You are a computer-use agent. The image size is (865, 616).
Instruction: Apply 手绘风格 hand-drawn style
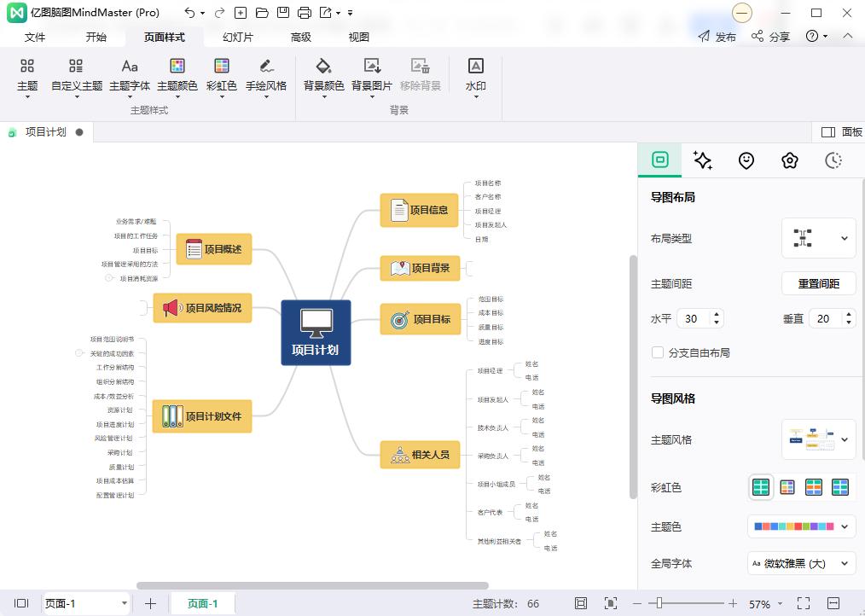[x=266, y=75]
